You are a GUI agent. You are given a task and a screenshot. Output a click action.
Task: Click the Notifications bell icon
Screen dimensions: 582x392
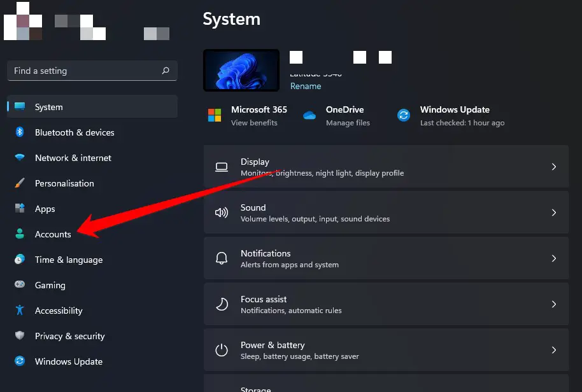(222, 258)
